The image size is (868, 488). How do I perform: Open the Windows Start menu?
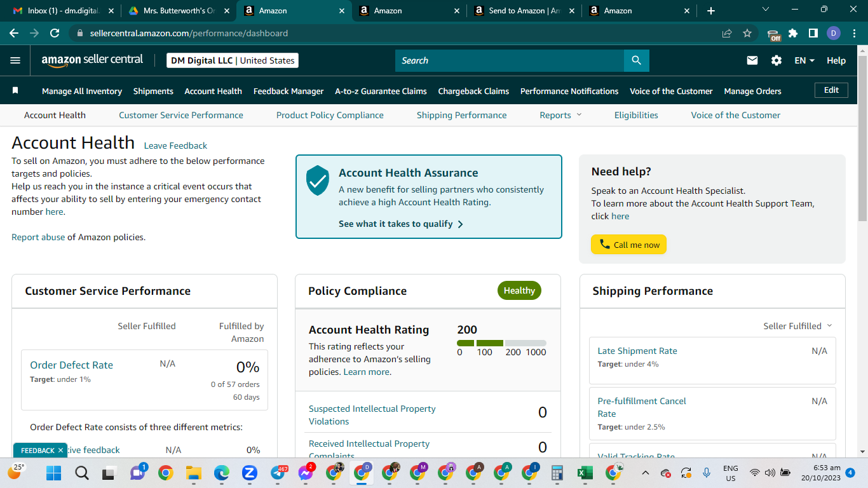click(54, 473)
